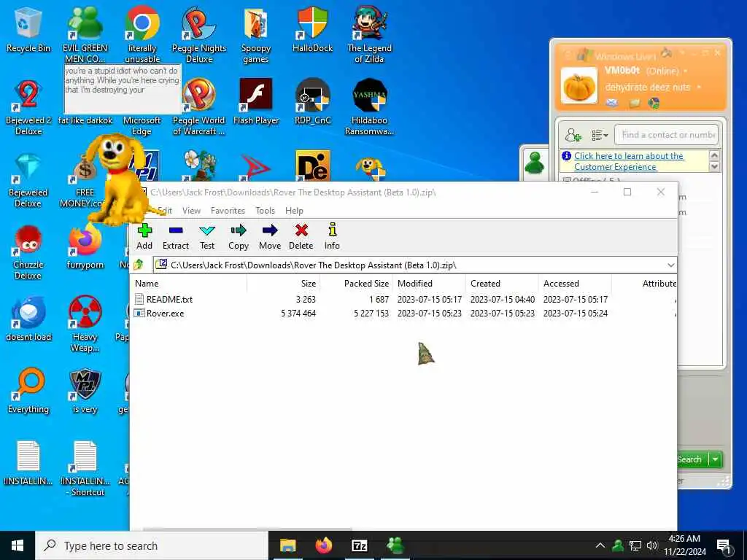
Task: Click the literally unusable Chrome shortcut
Action: coord(142,34)
